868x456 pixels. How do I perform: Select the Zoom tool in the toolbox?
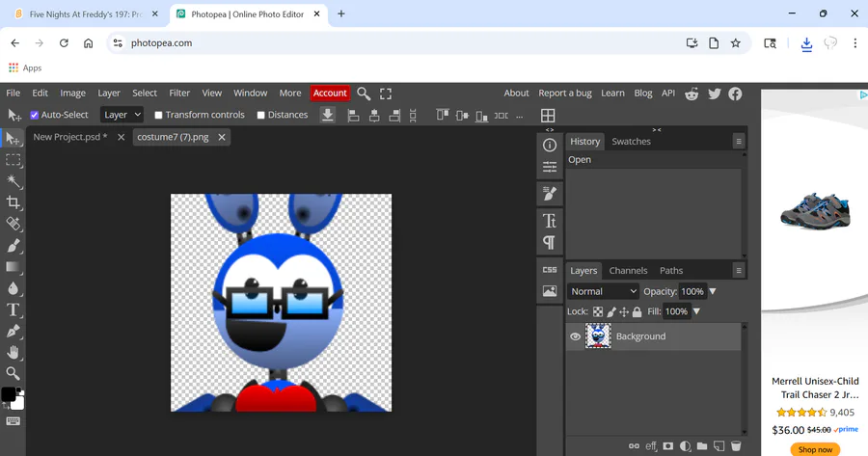tap(13, 373)
